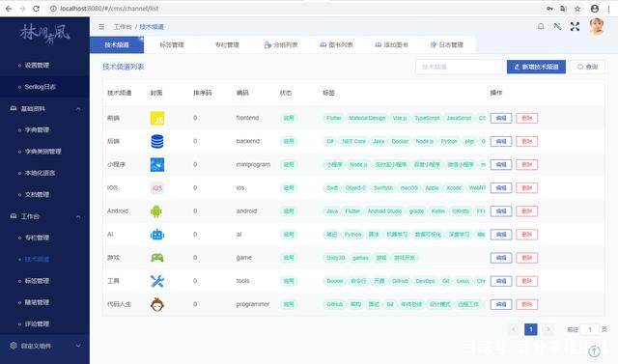Edit the android row

(x=501, y=211)
